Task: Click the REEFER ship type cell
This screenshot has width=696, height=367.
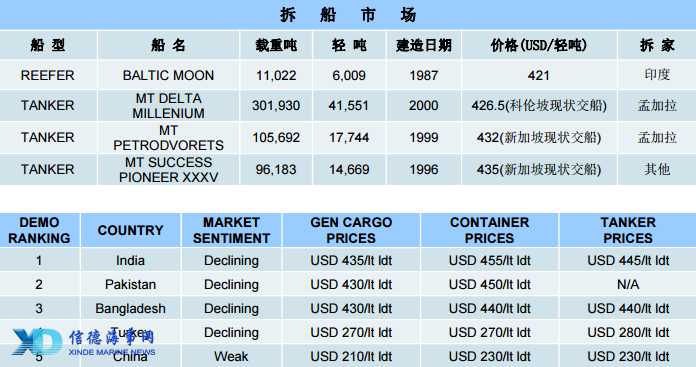Action: (x=47, y=75)
